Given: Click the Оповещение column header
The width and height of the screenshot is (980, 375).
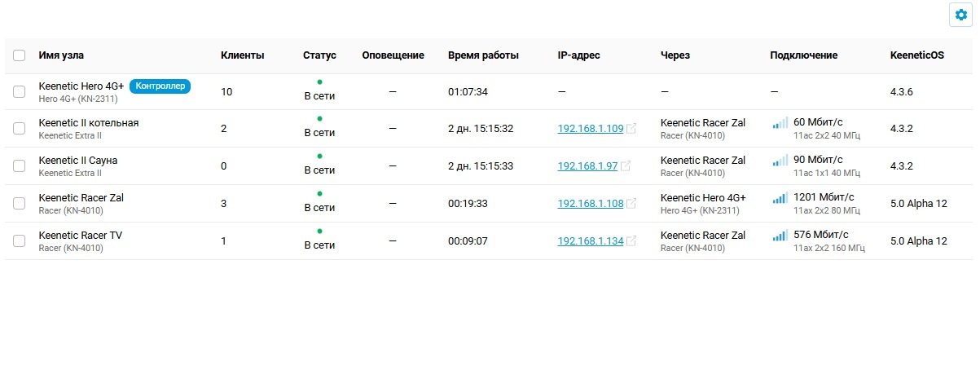Looking at the screenshot, I should click(x=393, y=55).
